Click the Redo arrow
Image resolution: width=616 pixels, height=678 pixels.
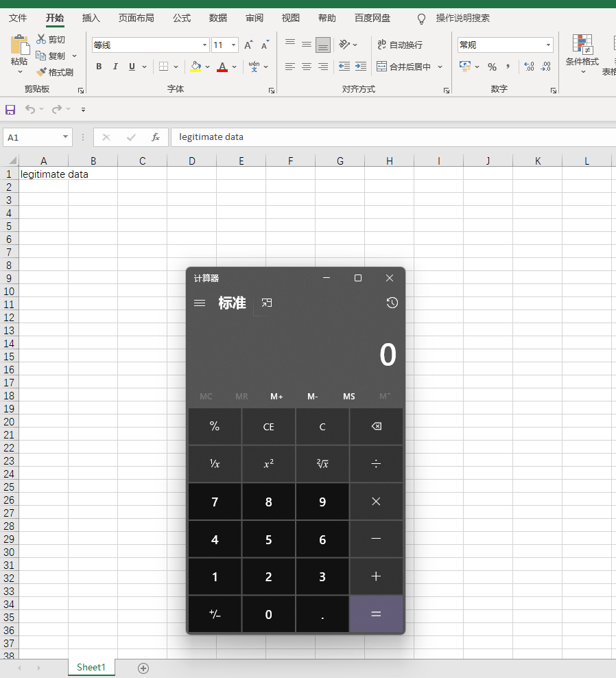57,109
